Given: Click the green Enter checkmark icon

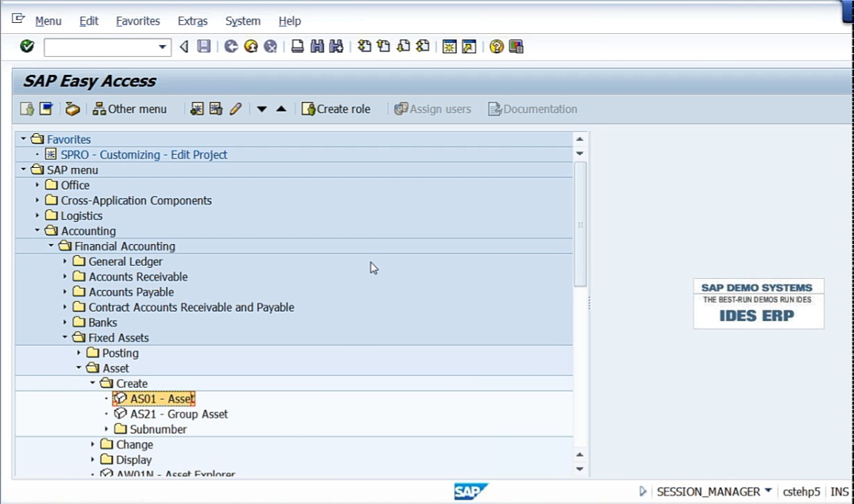Looking at the screenshot, I should (x=27, y=47).
